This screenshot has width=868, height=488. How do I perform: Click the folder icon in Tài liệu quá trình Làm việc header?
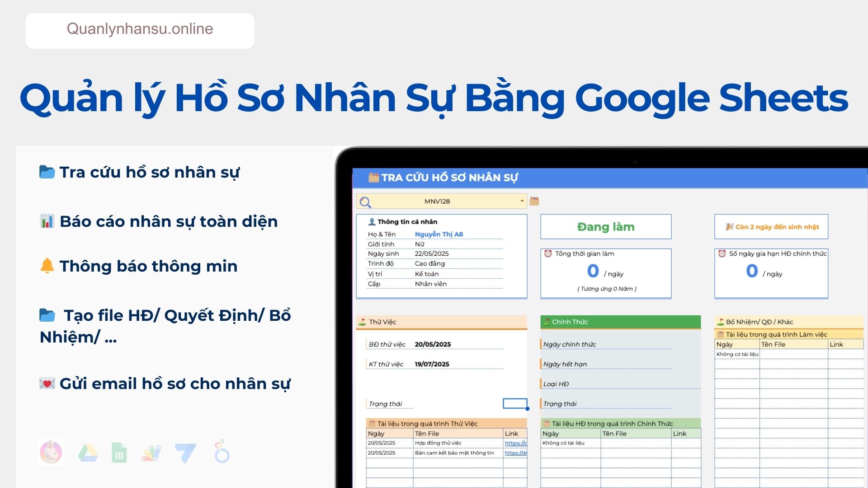pyautogui.click(x=721, y=334)
